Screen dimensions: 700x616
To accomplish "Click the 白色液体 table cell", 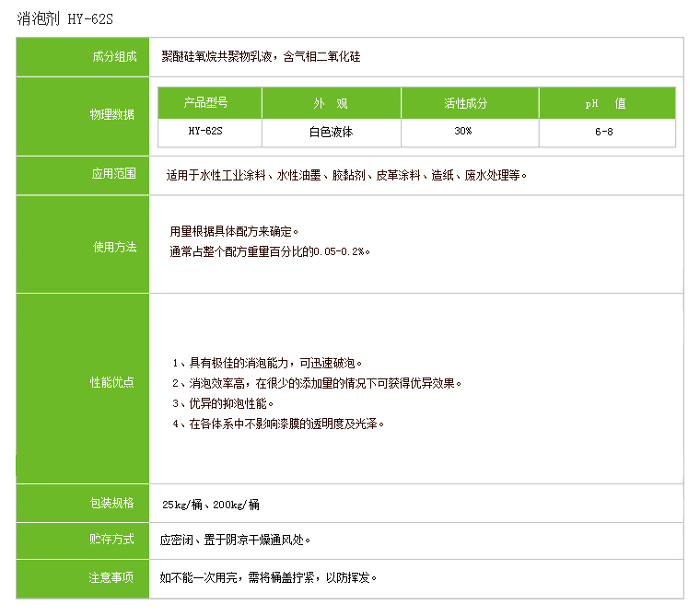I will pyautogui.click(x=331, y=132).
